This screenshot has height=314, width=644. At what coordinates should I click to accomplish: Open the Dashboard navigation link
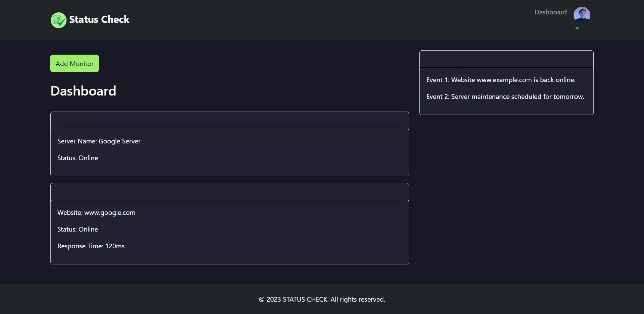550,12
